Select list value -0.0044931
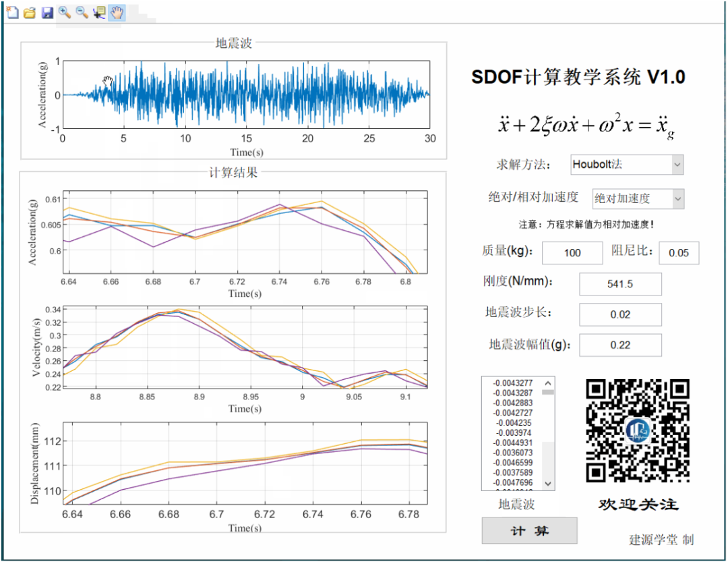 512,443
